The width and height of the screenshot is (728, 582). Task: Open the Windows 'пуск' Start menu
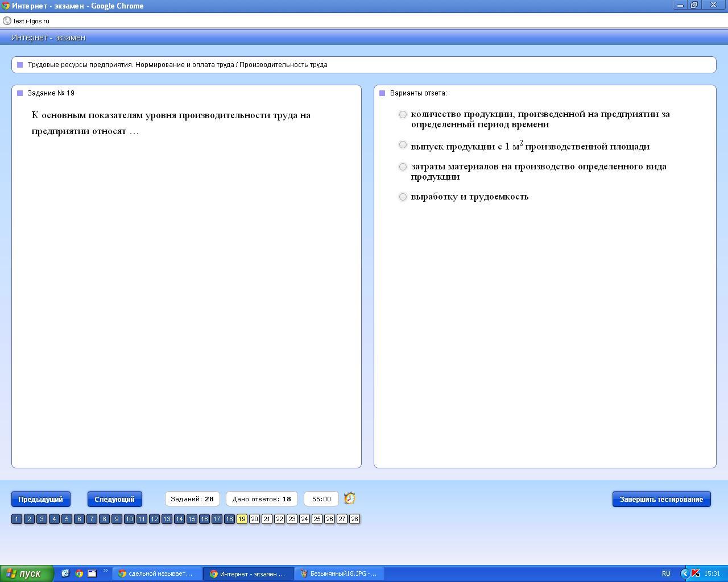pyautogui.click(x=27, y=573)
